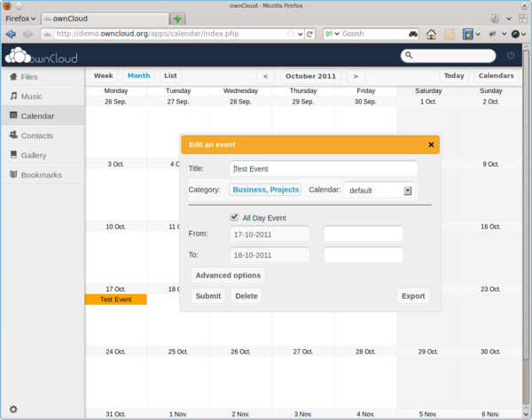Image resolution: width=532 pixels, height=420 pixels.
Task: Expand the Calendar default dropdown
Action: coord(408,190)
